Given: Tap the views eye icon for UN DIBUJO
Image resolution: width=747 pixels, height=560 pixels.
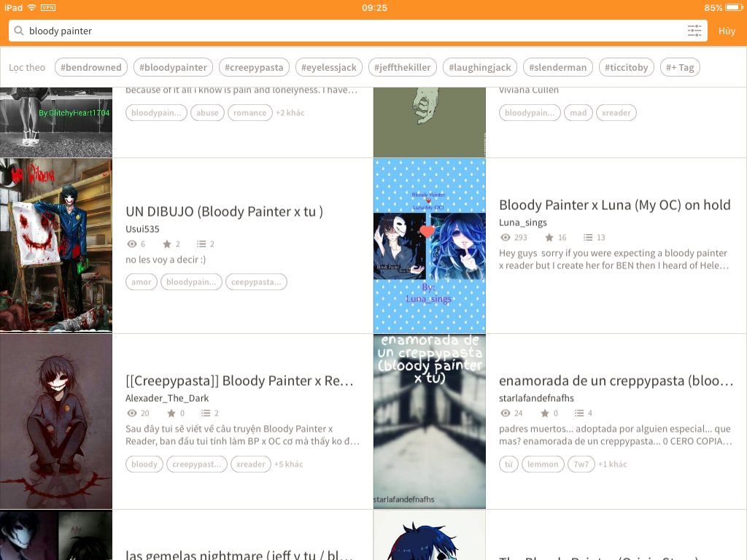Looking at the screenshot, I should click(132, 244).
